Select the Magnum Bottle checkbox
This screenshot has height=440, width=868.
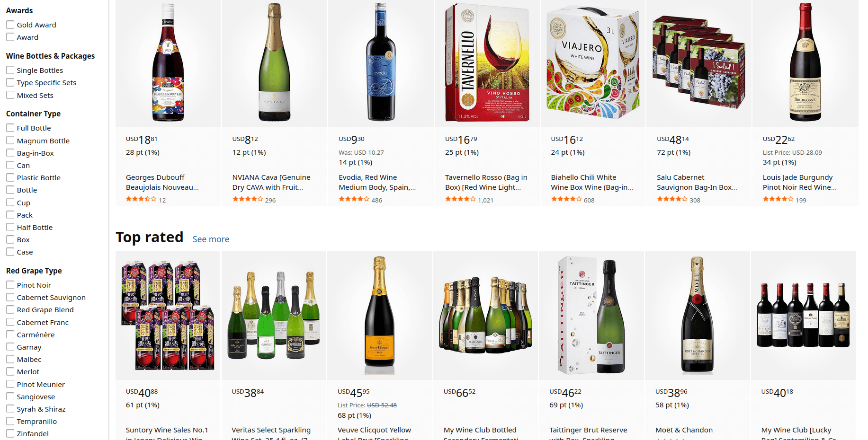[x=10, y=141]
